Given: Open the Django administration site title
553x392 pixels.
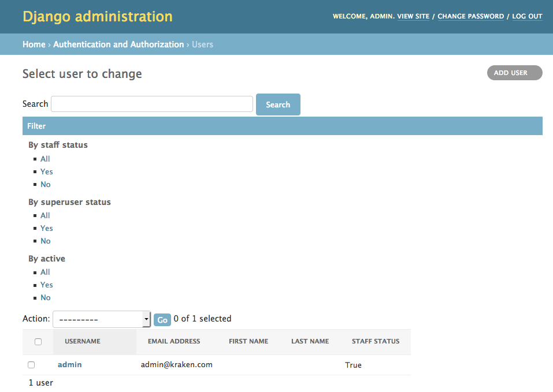Looking at the screenshot, I should [x=97, y=17].
